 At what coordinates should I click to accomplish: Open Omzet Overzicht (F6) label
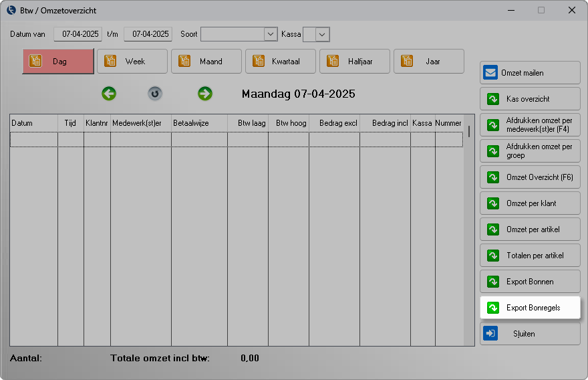(x=540, y=177)
